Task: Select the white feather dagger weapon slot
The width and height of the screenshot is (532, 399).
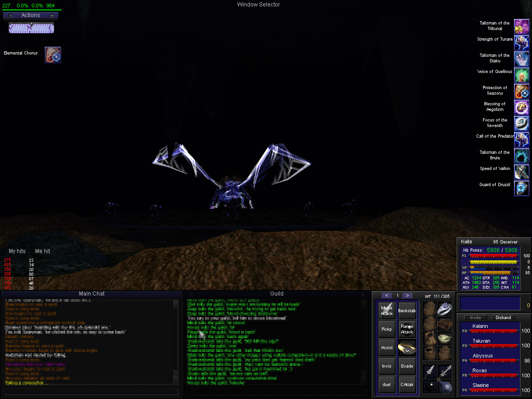Action: tap(430, 371)
